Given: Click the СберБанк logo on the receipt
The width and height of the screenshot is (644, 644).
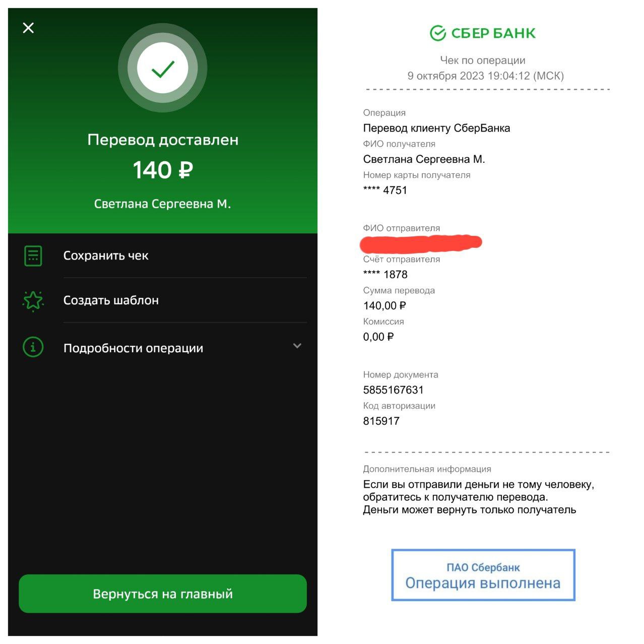Looking at the screenshot, I should [483, 33].
